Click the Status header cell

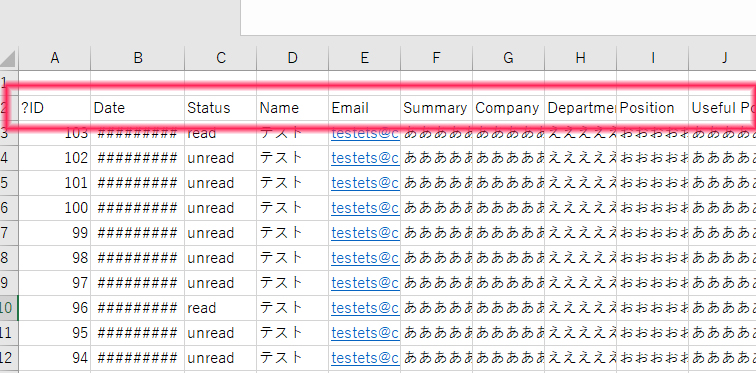(220, 108)
